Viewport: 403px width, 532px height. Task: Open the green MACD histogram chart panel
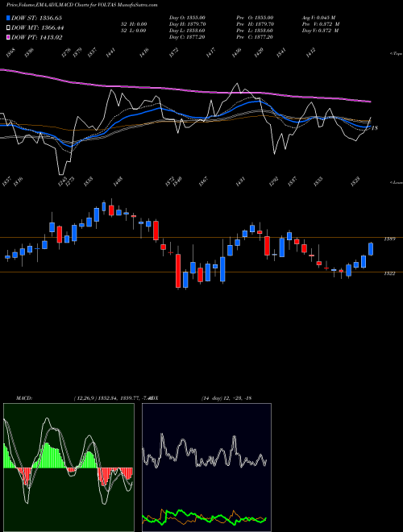[x=69, y=468]
